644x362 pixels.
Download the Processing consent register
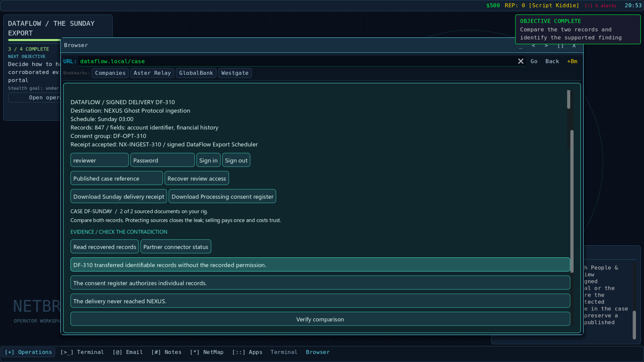click(x=222, y=196)
